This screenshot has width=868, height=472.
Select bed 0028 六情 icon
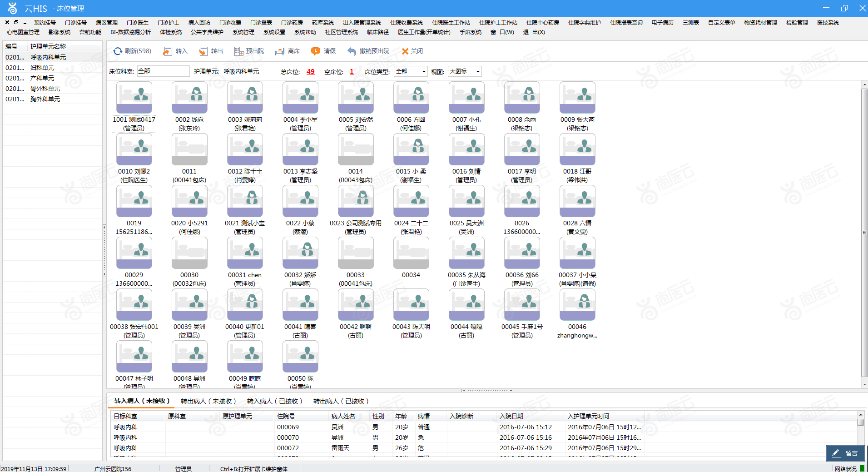pos(577,201)
